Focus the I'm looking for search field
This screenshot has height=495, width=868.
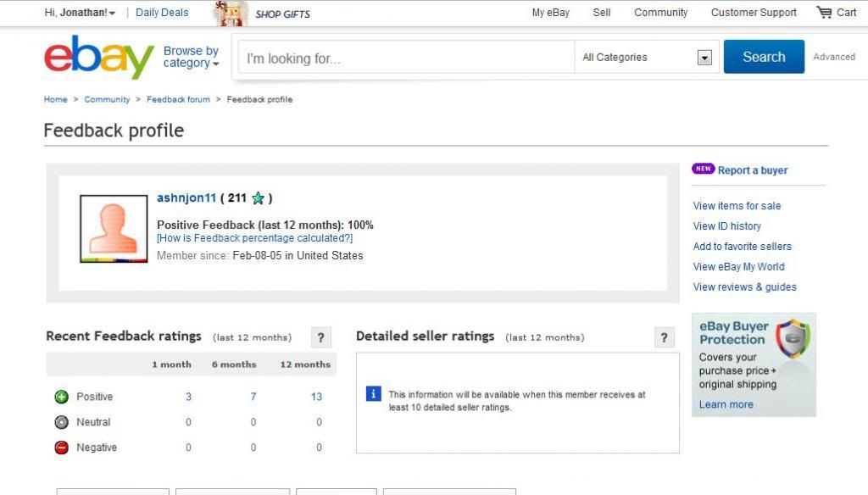click(406, 57)
